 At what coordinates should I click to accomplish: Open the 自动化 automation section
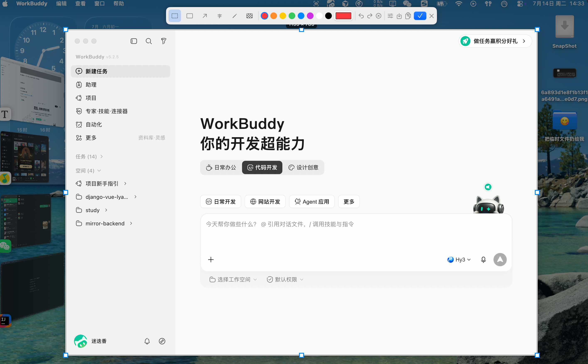(121, 125)
